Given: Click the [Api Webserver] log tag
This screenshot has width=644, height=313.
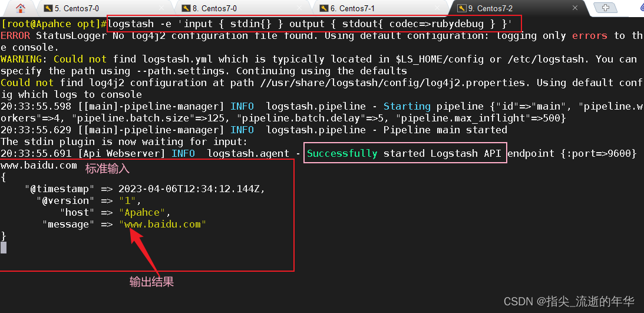Looking at the screenshot, I should pyautogui.click(x=121, y=154).
